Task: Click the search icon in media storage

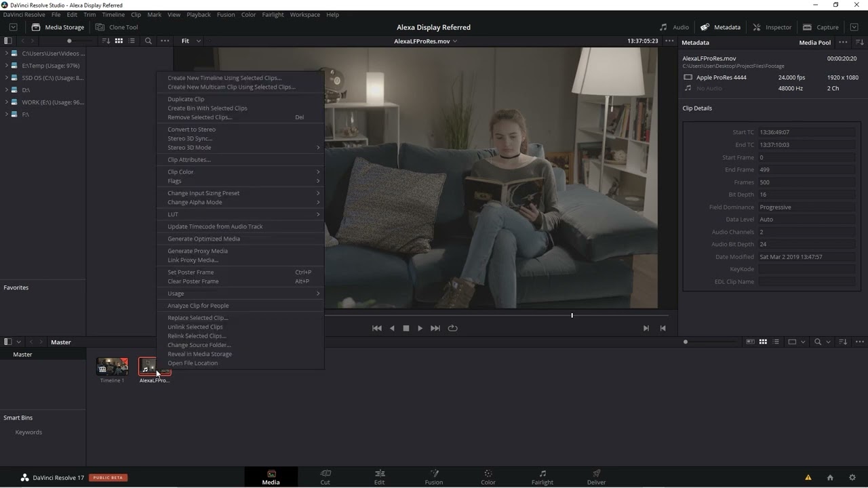Action: point(148,41)
